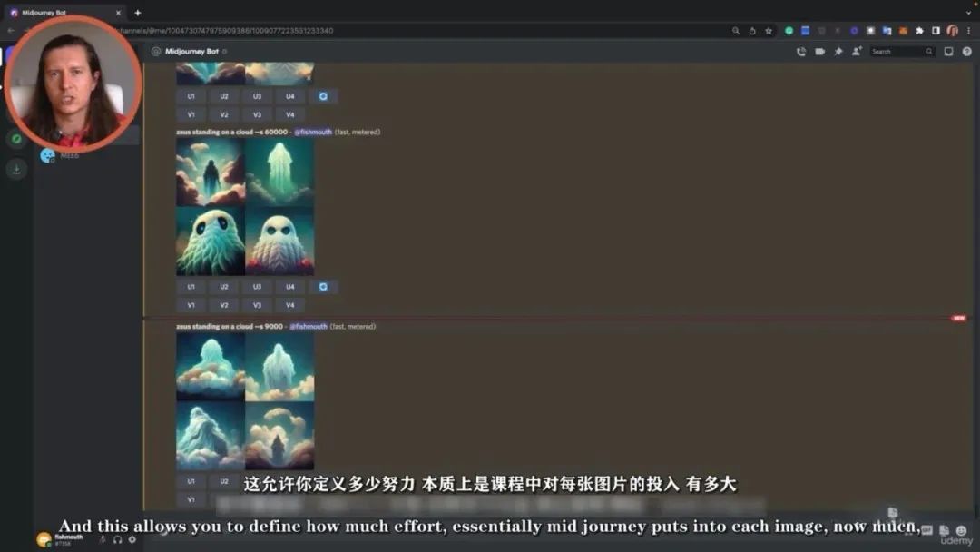Toggle the microphone mute icon

point(103,539)
